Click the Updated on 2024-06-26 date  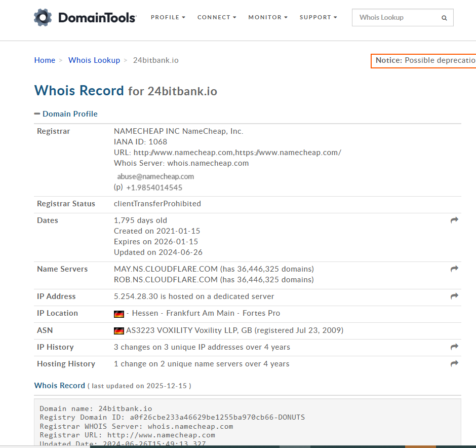point(158,252)
